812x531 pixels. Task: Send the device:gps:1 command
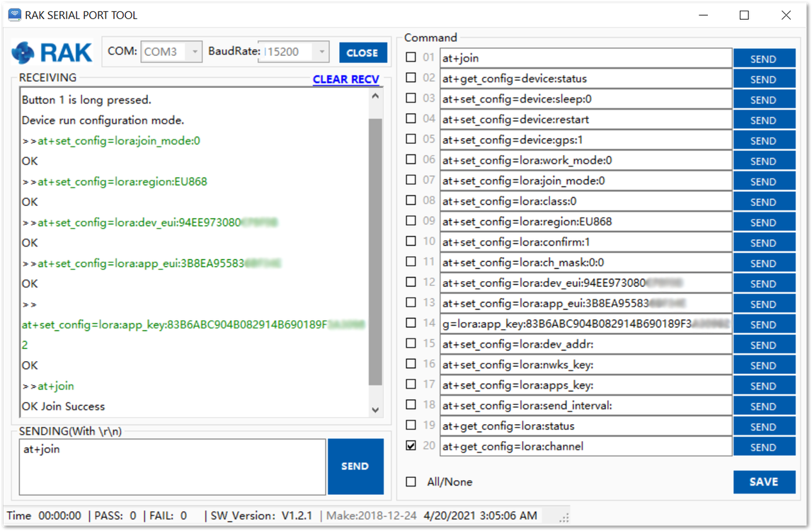tap(764, 140)
